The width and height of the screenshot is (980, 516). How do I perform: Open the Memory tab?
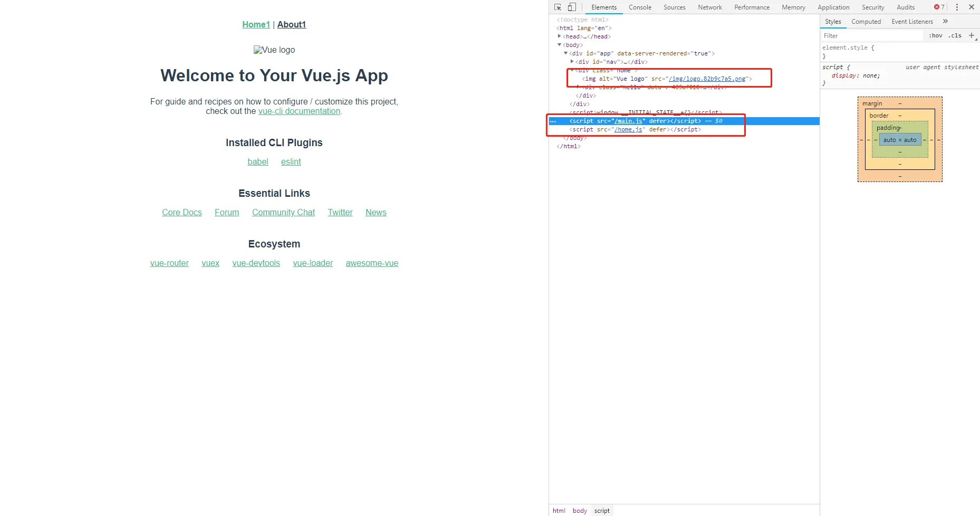(x=793, y=7)
